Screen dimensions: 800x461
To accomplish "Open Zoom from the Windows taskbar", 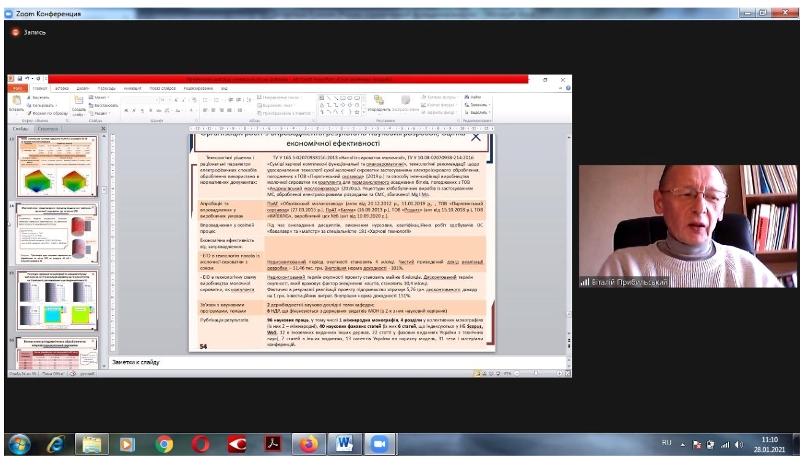I will tap(381, 442).
